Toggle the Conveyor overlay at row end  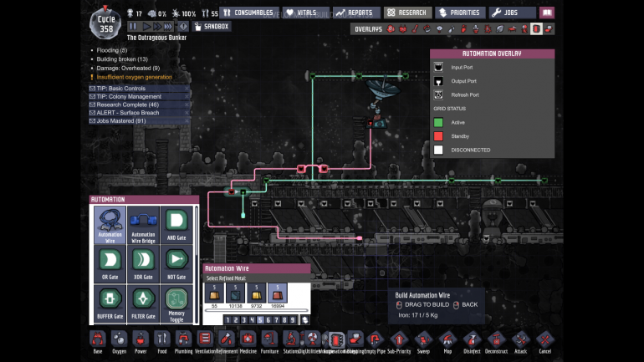(x=549, y=29)
